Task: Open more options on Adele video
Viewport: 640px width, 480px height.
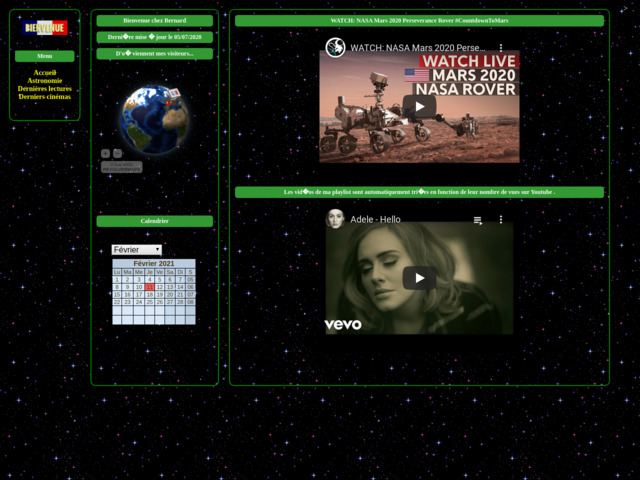Action: coord(501,219)
